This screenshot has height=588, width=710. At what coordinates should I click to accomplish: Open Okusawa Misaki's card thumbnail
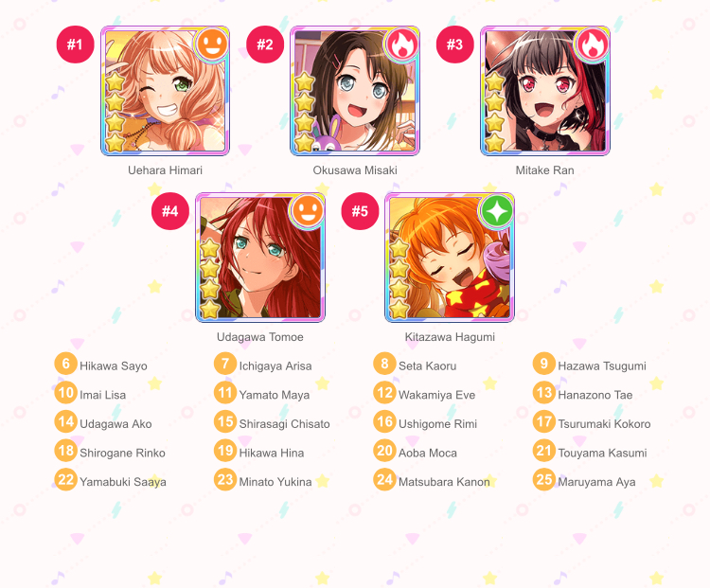tap(355, 91)
